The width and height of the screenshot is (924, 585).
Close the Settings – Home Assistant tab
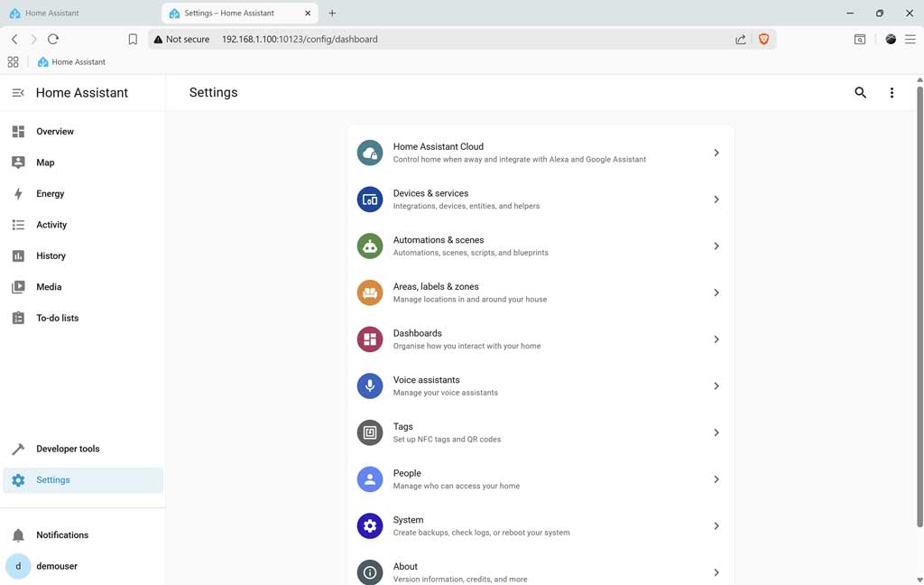click(308, 13)
